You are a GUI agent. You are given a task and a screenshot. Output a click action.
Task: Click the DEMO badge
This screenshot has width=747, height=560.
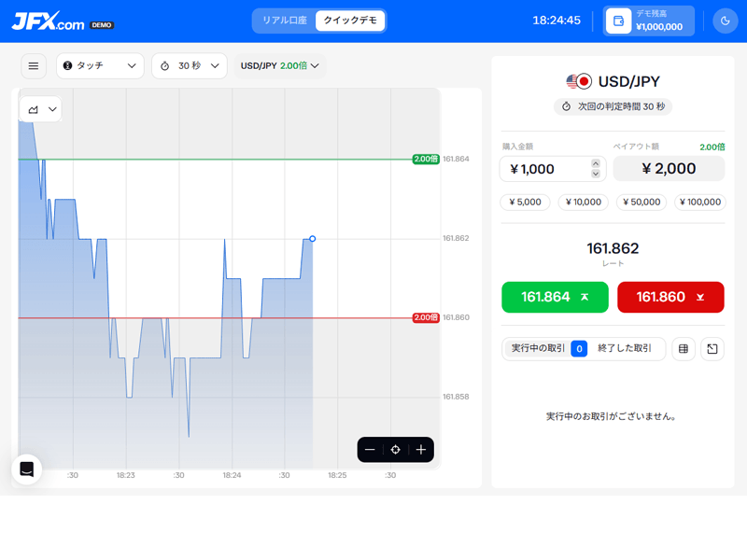(x=102, y=25)
